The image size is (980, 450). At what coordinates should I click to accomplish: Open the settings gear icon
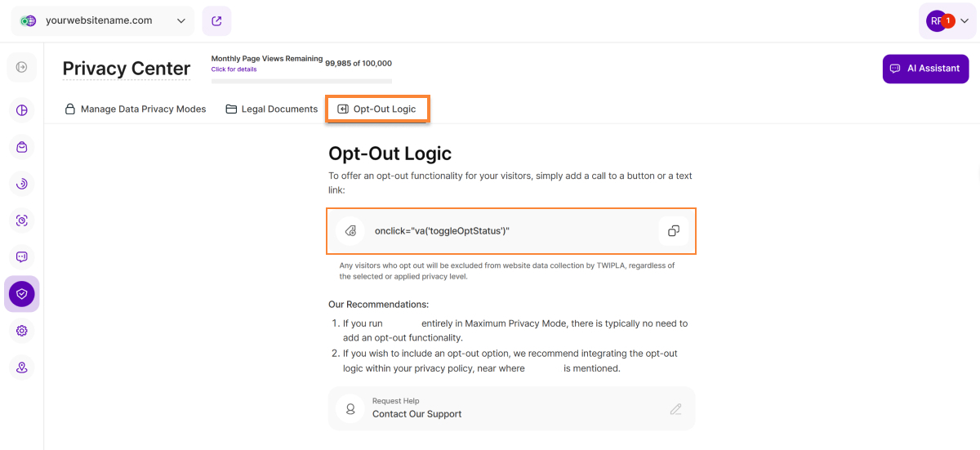[x=22, y=331]
